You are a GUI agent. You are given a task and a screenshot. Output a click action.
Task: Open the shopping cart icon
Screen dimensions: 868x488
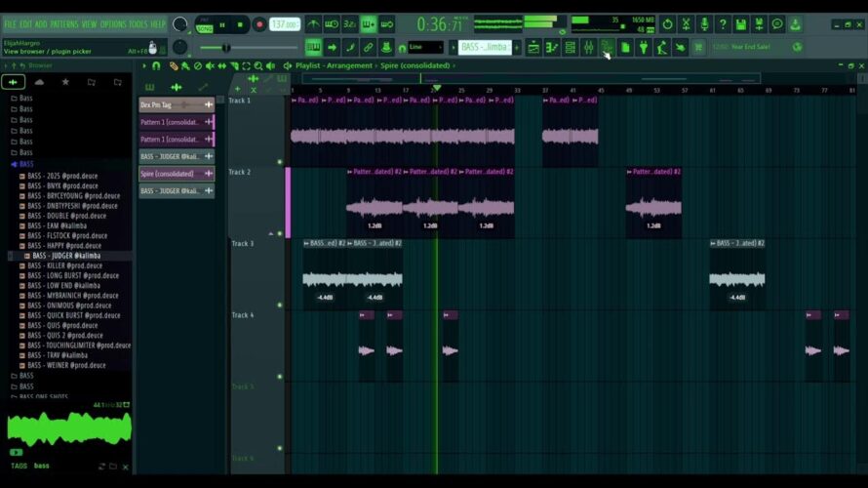click(x=698, y=48)
